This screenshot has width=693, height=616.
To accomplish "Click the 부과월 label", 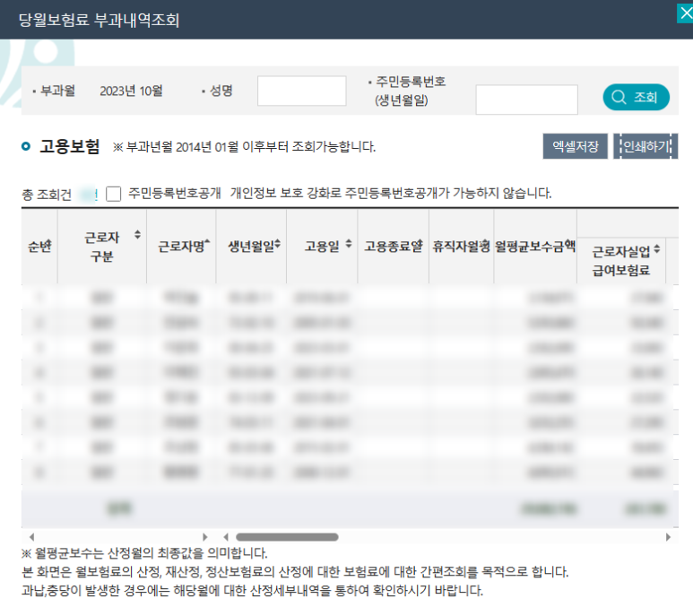I will tap(57, 91).
